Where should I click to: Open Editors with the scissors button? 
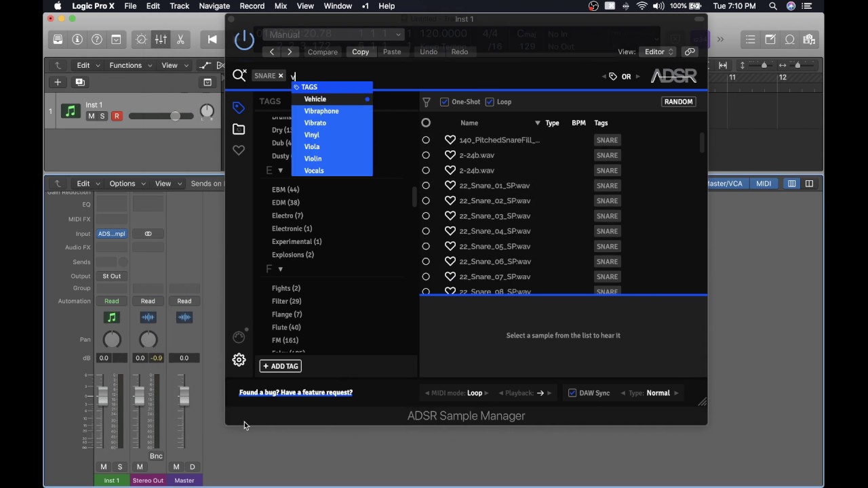coord(180,39)
